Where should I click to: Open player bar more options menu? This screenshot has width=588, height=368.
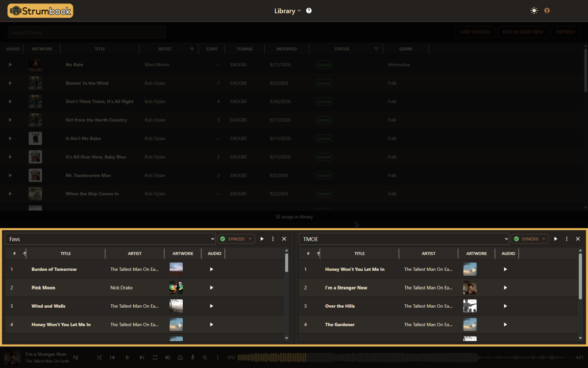coord(218,358)
